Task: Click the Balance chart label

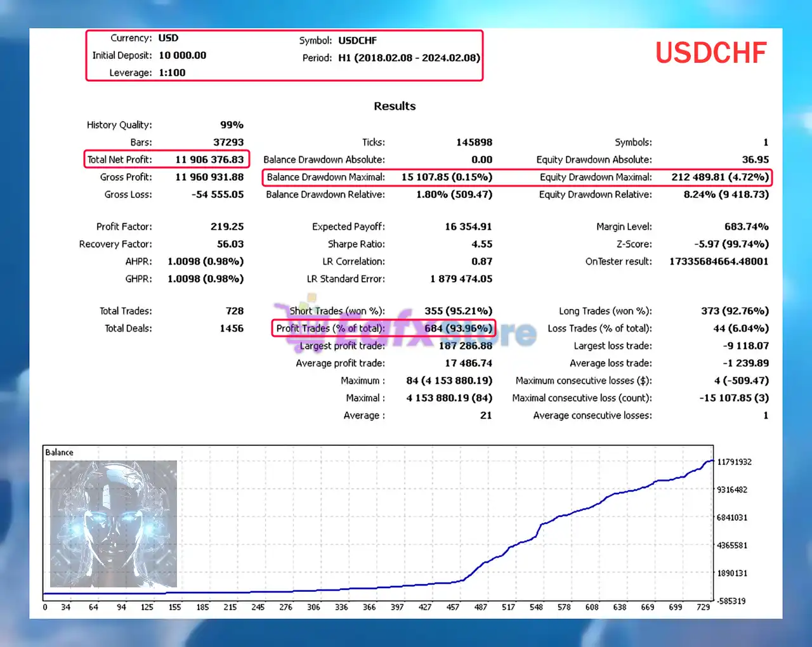Action: (x=59, y=452)
